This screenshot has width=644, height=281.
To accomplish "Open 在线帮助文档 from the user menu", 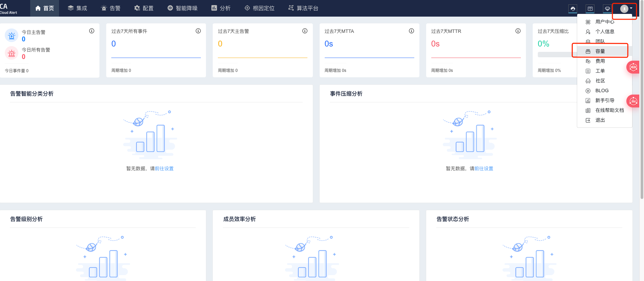I will [604, 110].
